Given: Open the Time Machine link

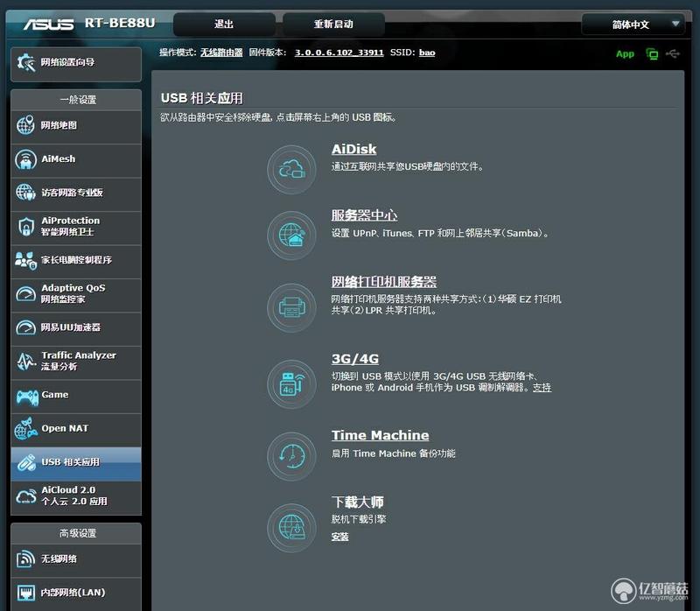Looking at the screenshot, I should pos(380,434).
